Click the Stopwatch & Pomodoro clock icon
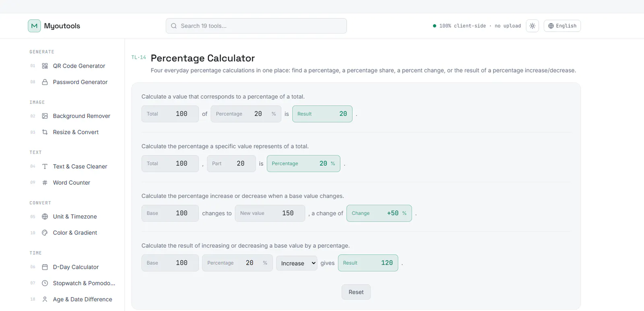 coord(45,283)
